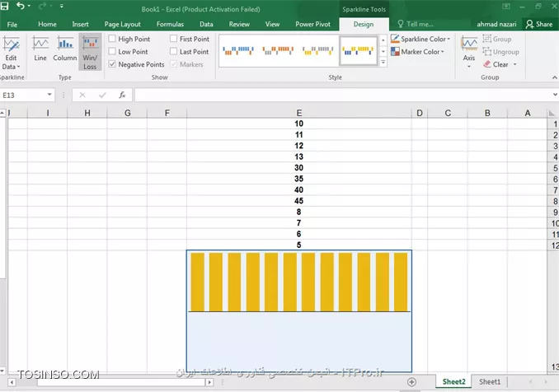Click the Undo arrow icon
Image resolution: width=559 pixels, height=392 pixels.
pos(21,7)
